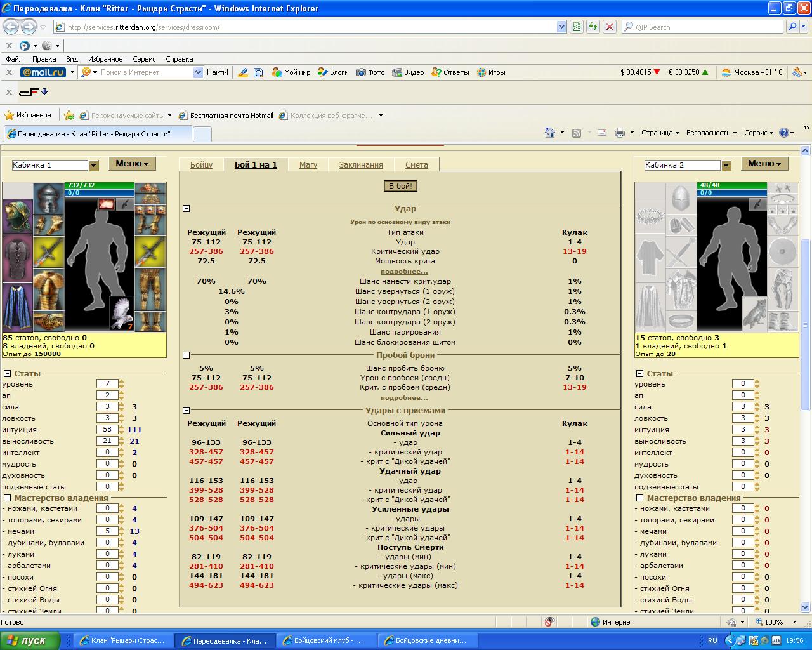This screenshot has width=812, height=650.
Task: Click the page's vertical scrollbar thumb
Action: point(806,324)
